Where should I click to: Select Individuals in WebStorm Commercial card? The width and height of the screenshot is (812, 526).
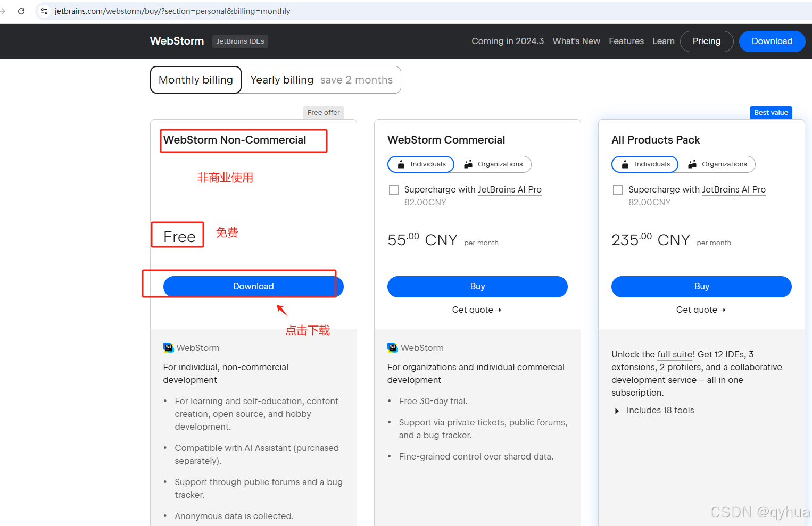click(x=421, y=164)
